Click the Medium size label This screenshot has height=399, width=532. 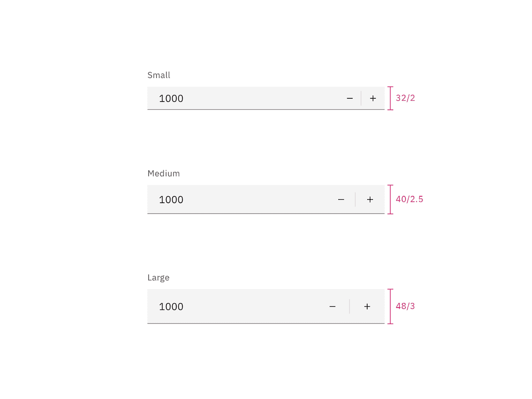[163, 173]
